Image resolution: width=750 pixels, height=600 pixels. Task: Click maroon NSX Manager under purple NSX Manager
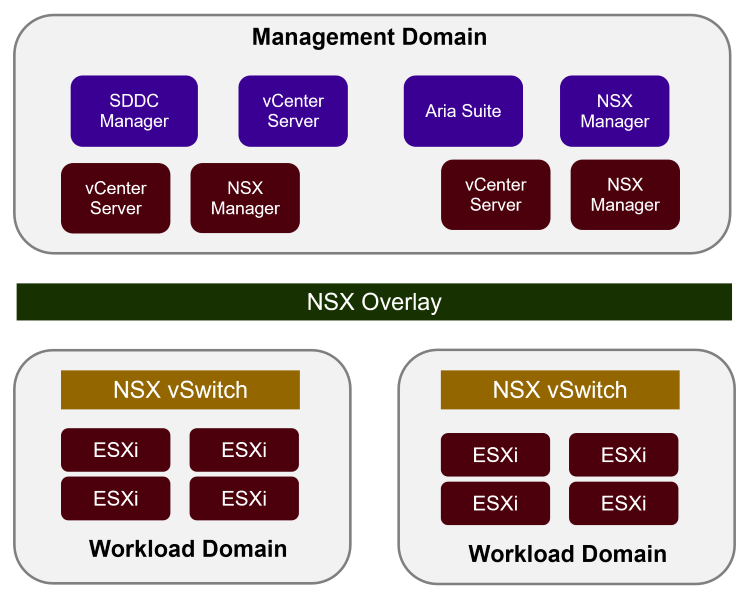click(625, 195)
